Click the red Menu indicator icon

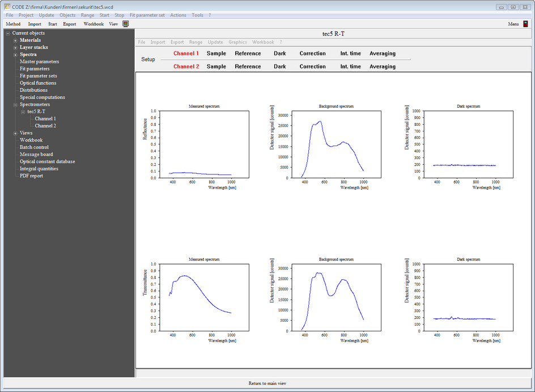point(525,24)
